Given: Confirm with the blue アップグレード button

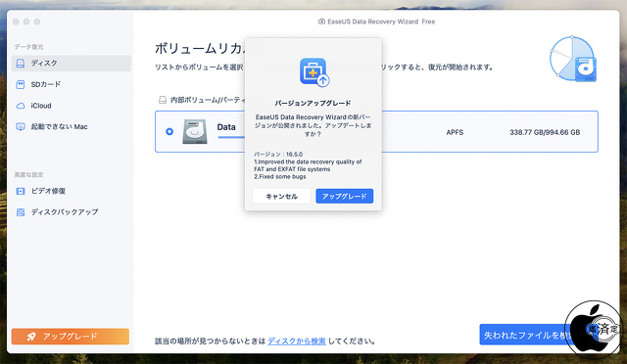Looking at the screenshot, I should [344, 196].
